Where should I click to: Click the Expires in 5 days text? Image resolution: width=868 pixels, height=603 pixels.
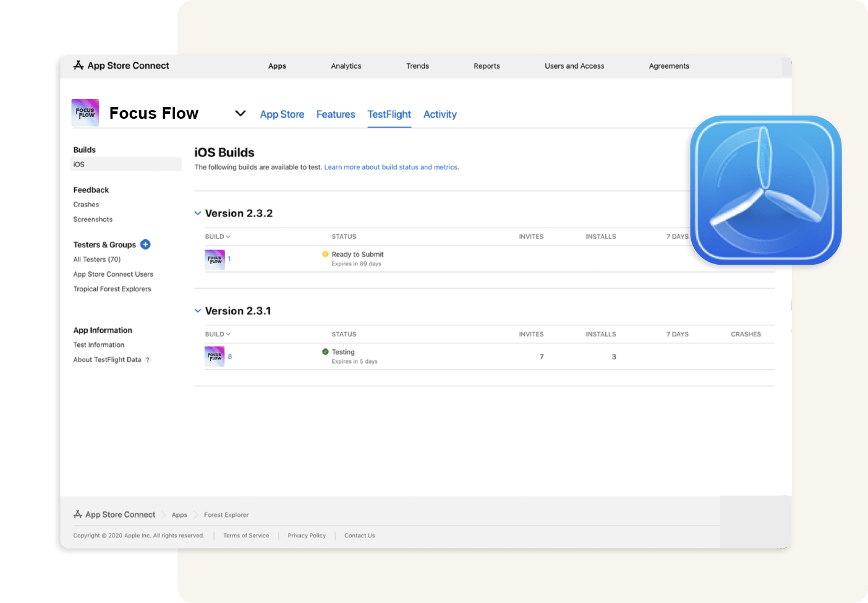point(354,362)
